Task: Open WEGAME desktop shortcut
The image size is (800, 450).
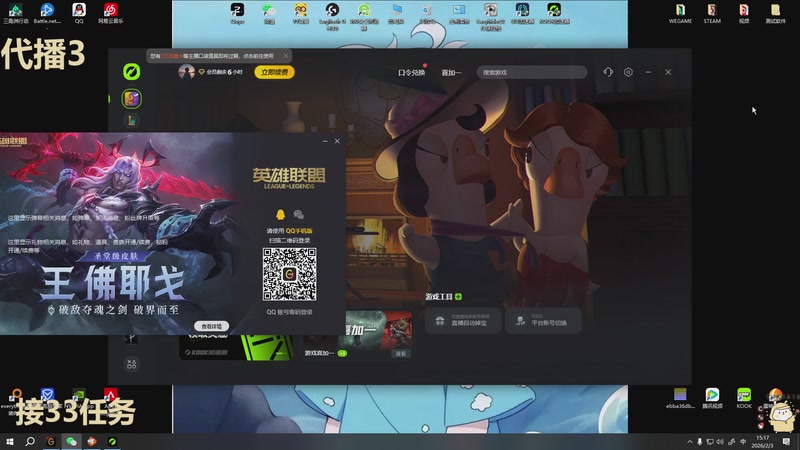Action: click(680, 13)
